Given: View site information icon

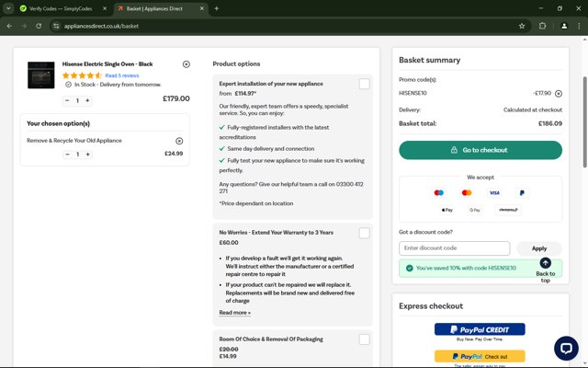Looking at the screenshot, I should tap(56, 26).
